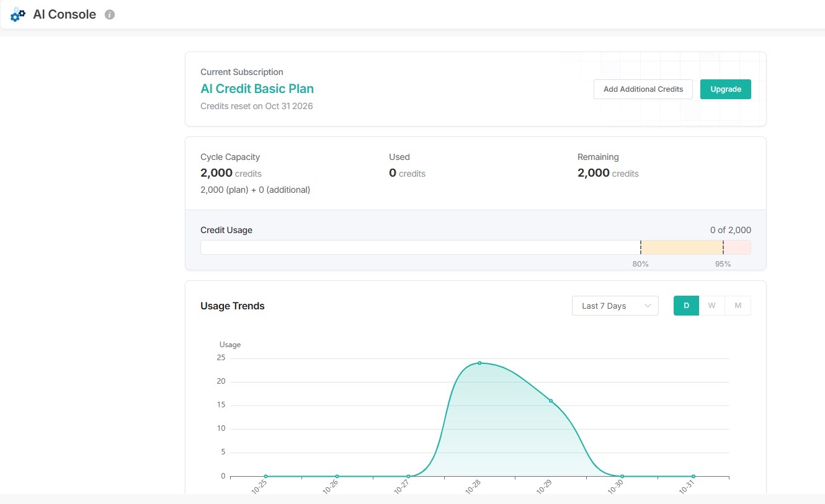Click the 10-31 data point marker
Viewport: 825px width, 504px height.
[693, 476]
